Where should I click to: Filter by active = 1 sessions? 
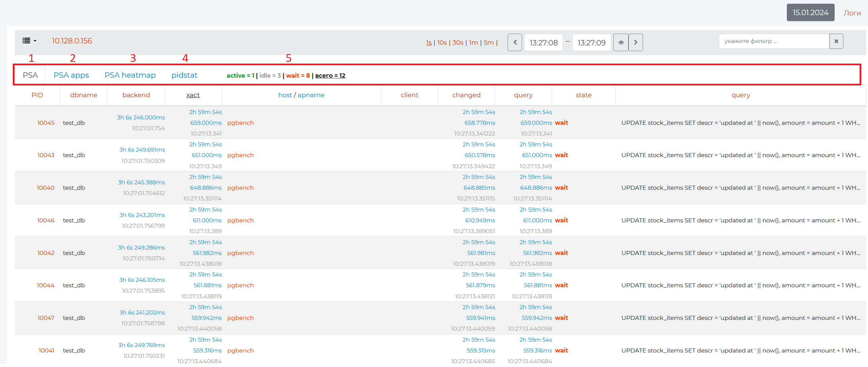[x=240, y=75]
